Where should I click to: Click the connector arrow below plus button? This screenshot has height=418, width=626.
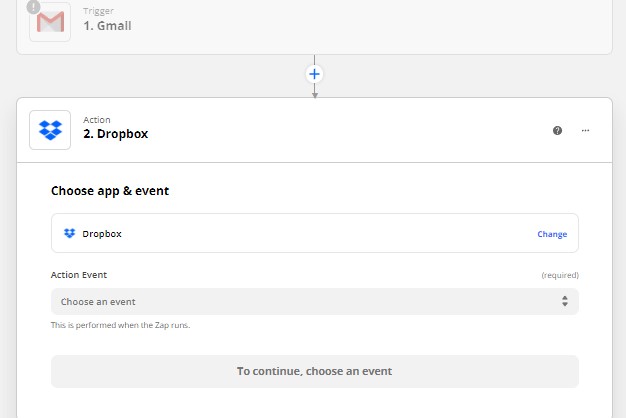pos(315,92)
